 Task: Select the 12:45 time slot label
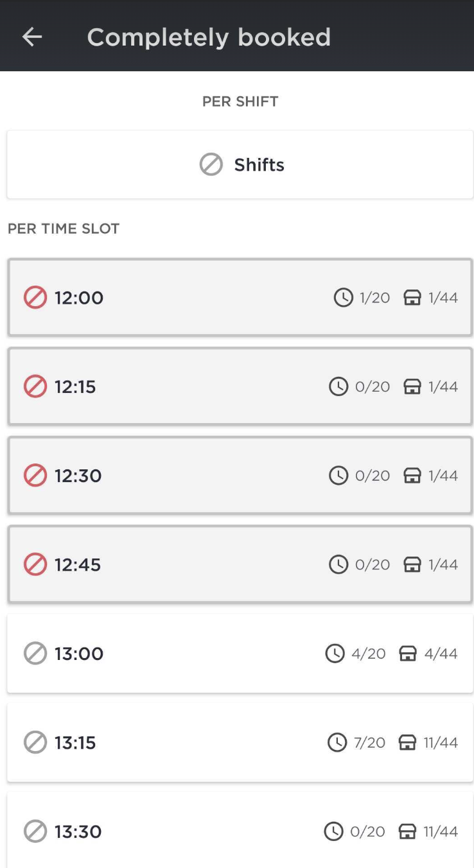tap(78, 565)
